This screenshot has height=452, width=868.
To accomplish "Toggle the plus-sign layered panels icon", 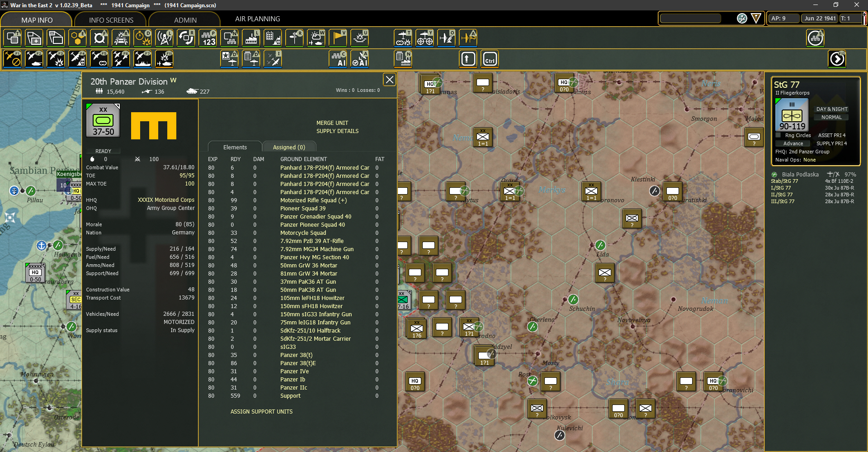I will 34,38.
